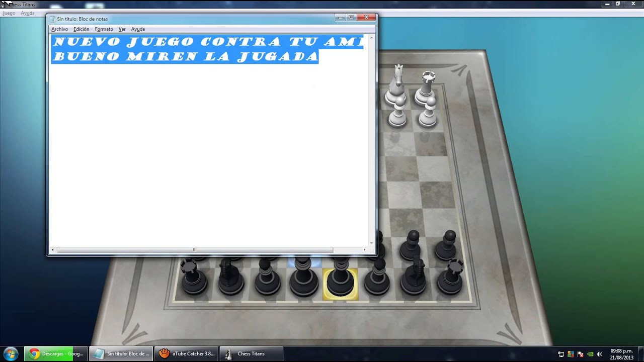The height and width of the screenshot is (362, 644).
Task: Click Notepad's vertical scroll down arrow
Action: coord(372,243)
